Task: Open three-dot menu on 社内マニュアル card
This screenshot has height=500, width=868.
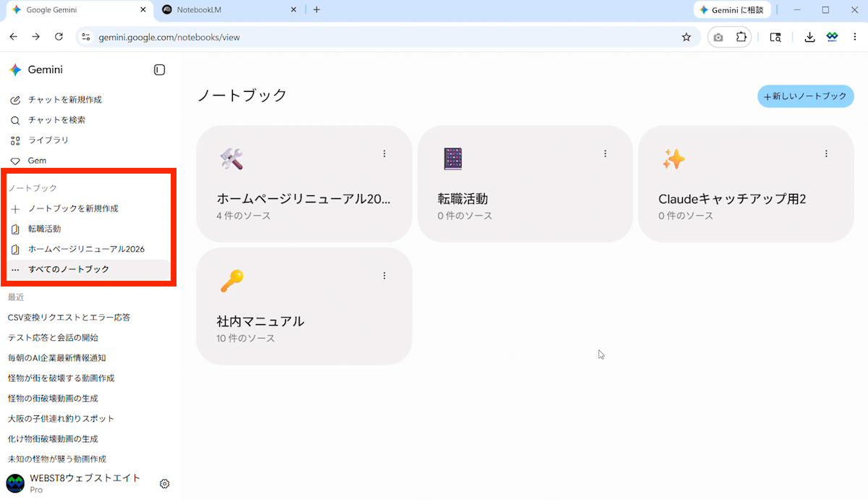Action: pos(384,276)
